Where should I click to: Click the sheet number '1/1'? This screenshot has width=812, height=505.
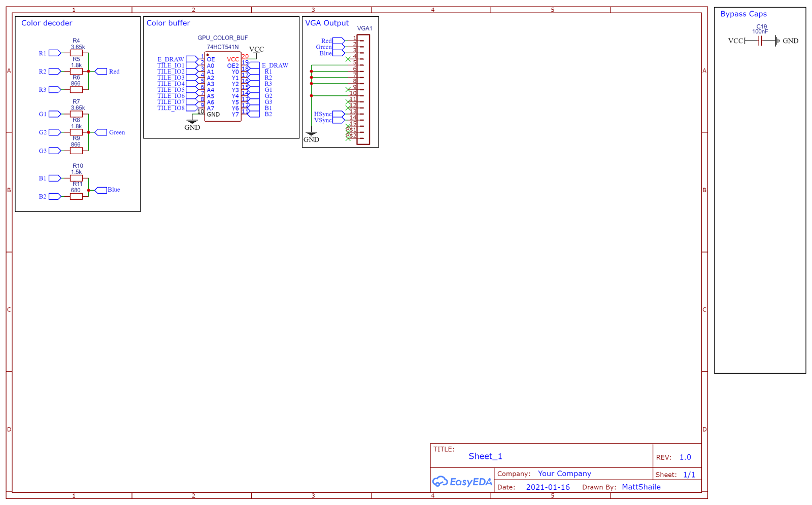point(689,475)
